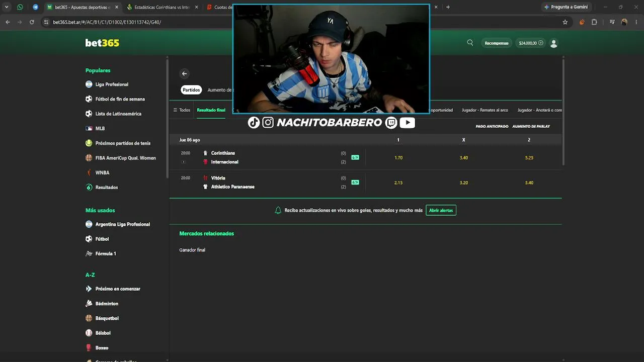Click the Boxeo glove icon
This screenshot has height=362, width=644.
[89, 348]
